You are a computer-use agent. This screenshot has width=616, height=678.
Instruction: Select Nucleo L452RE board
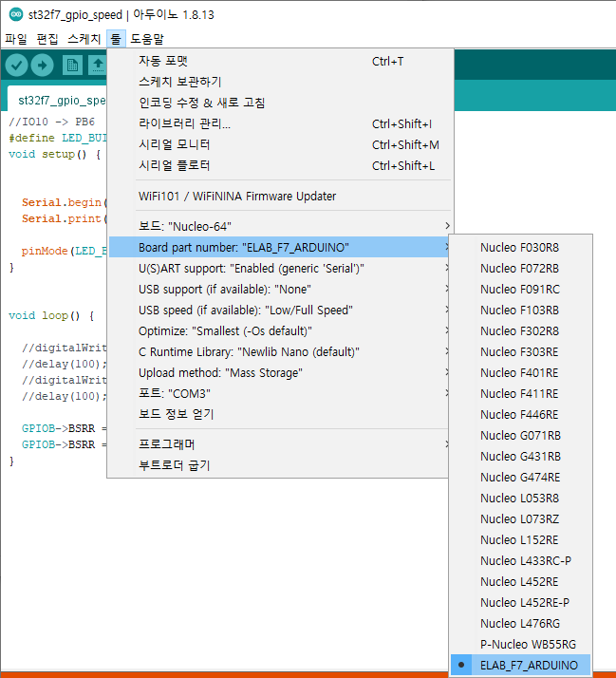tap(520, 581)
